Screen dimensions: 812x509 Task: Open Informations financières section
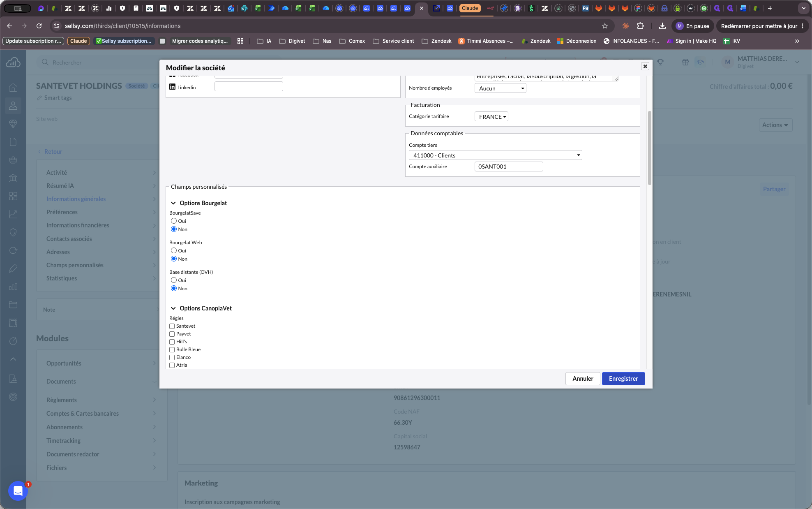click(x=101, y=225)
